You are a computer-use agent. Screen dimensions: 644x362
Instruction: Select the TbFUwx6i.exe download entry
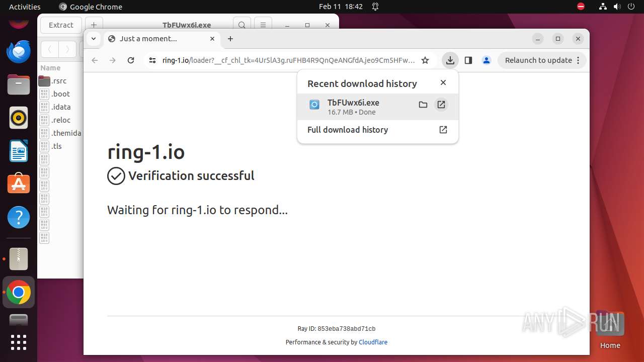tap(377, 107)
